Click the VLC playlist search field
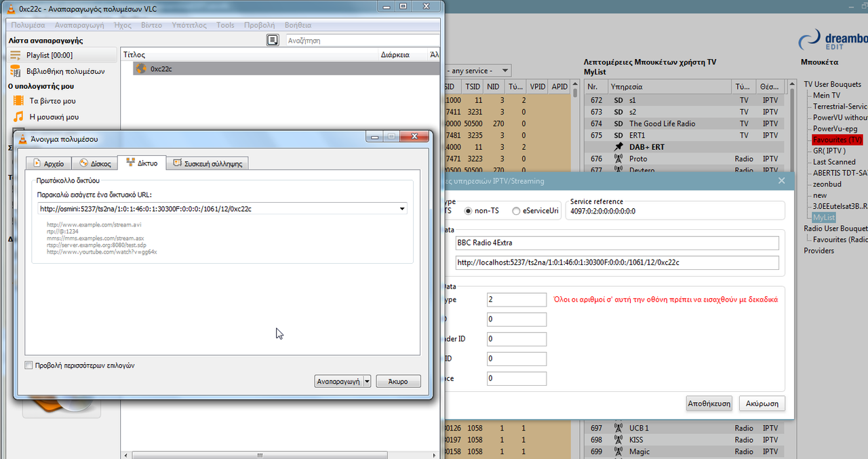The height and width of the screenshot is (459, 868). click(x=362, y=41)
